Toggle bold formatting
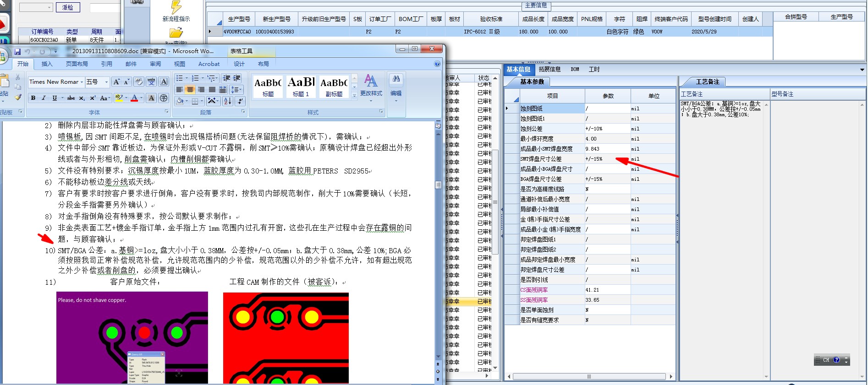 33,98
